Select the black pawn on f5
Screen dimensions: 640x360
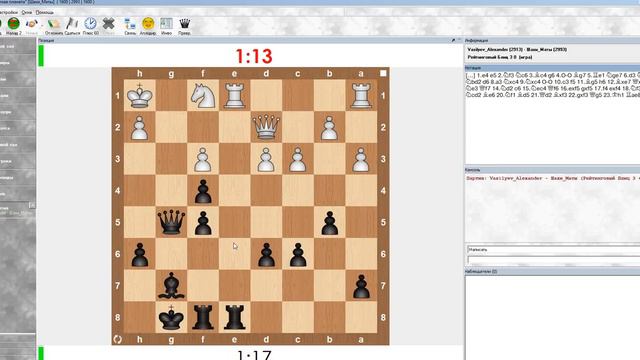[203, 222]
